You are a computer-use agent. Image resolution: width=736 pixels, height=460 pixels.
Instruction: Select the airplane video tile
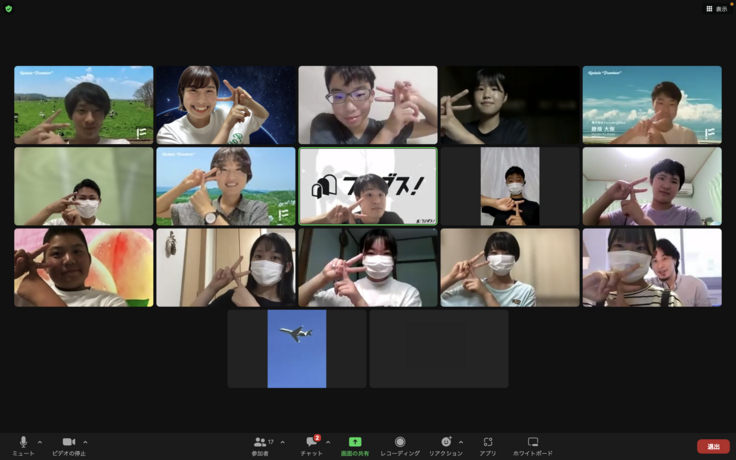click(x=296, y=348)
